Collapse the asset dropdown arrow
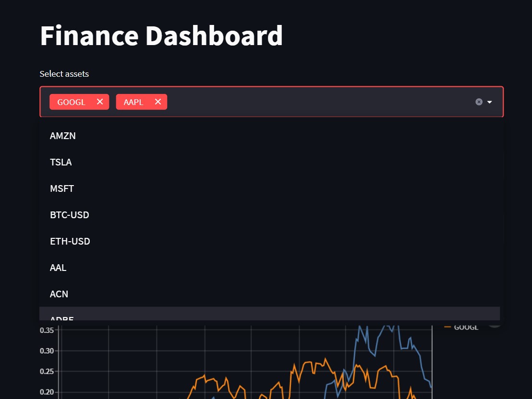This screenshot has height=399, width=532. point(490,102)
